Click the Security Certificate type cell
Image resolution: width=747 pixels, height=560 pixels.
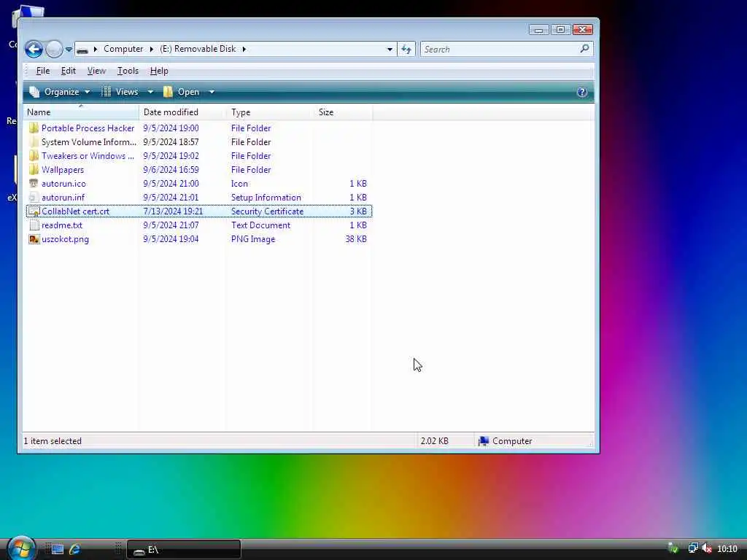[x=267, y=211]
